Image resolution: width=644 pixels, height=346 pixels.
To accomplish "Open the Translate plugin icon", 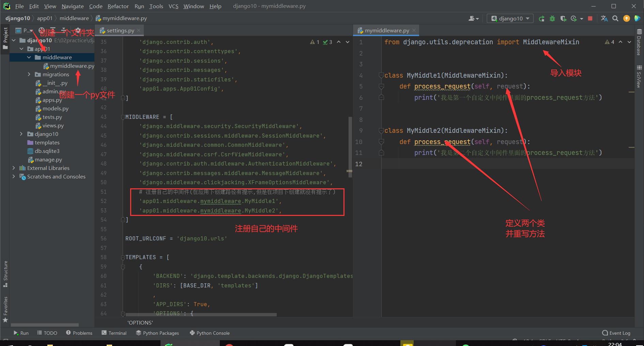I will (x=604, y=18).
